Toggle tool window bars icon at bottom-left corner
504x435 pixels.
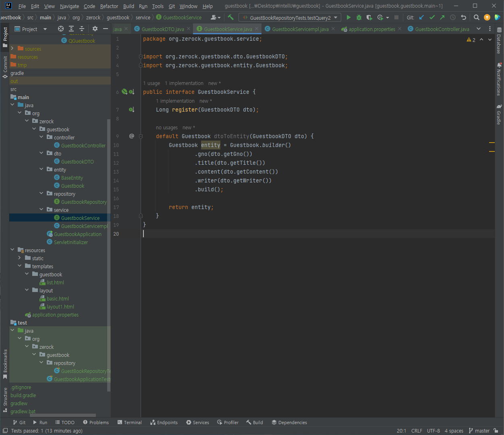5,431
